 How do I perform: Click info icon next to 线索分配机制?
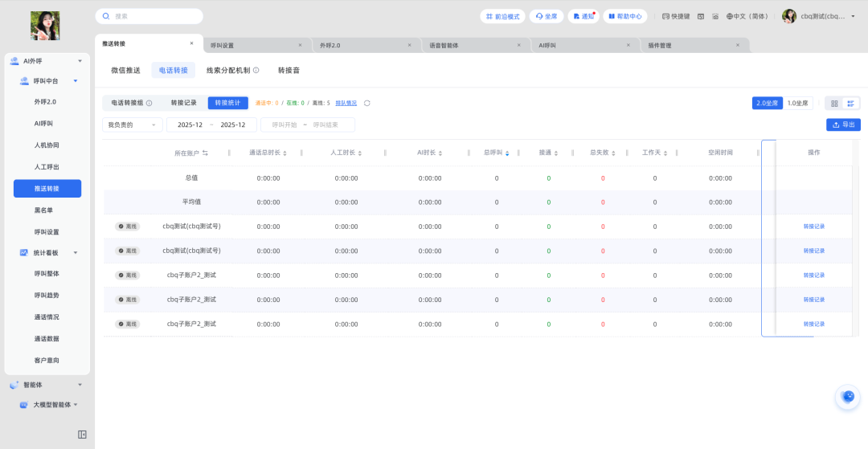click(256, 71)
